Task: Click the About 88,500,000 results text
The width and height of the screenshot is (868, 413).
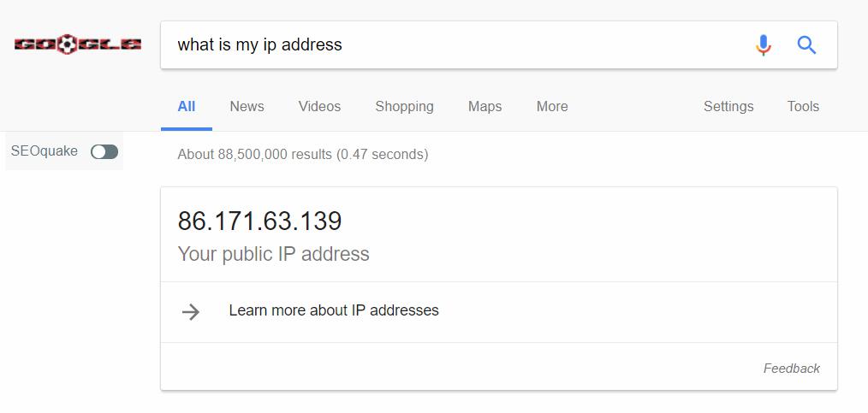Action: click(x=303, y=154)
